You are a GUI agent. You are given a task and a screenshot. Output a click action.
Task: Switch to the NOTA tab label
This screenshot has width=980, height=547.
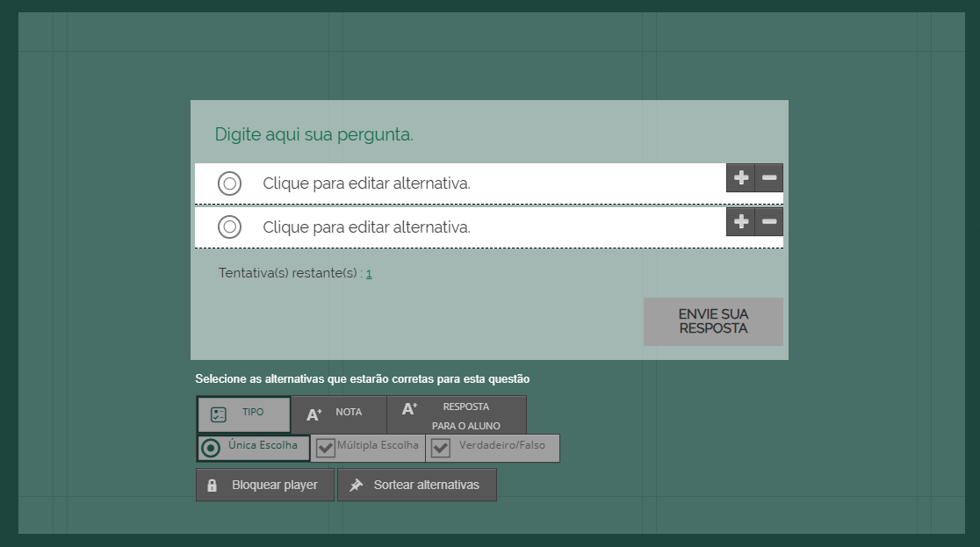tap(349, 412)
